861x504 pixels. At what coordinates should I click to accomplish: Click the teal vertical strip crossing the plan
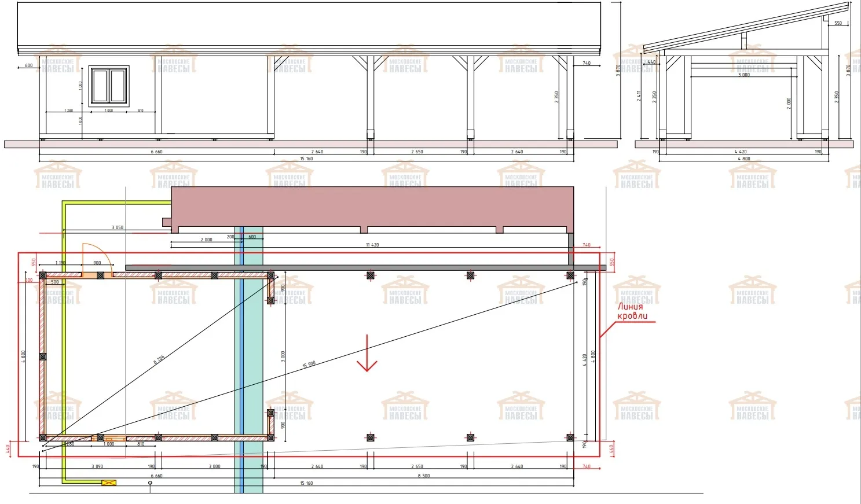(252, 359)
